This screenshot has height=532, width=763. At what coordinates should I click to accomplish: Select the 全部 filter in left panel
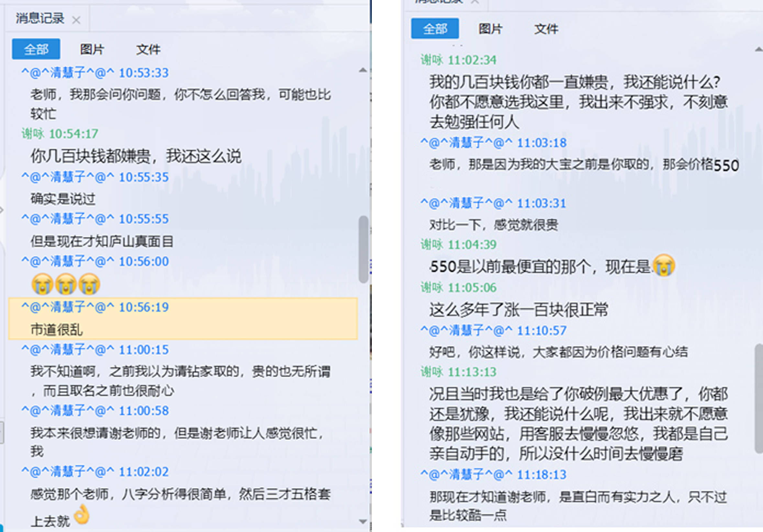(x=36, y=49)
